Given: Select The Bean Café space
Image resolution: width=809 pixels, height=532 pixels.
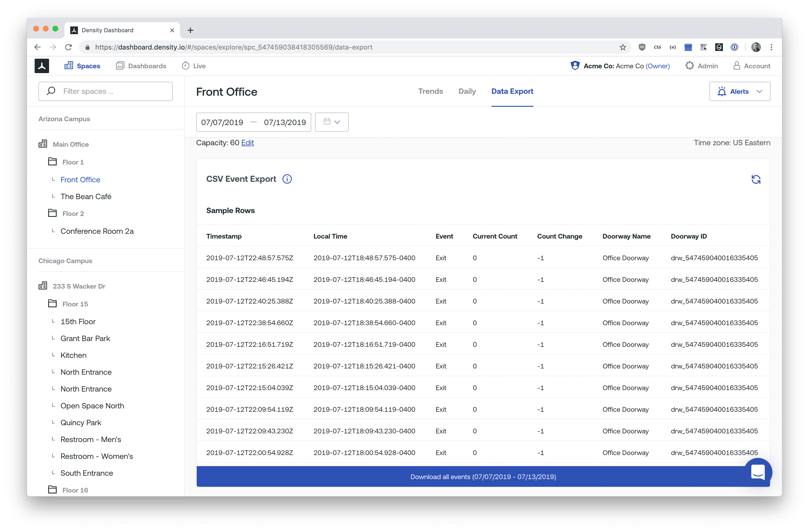Looking at the screenshot, I should pos(86,196).
